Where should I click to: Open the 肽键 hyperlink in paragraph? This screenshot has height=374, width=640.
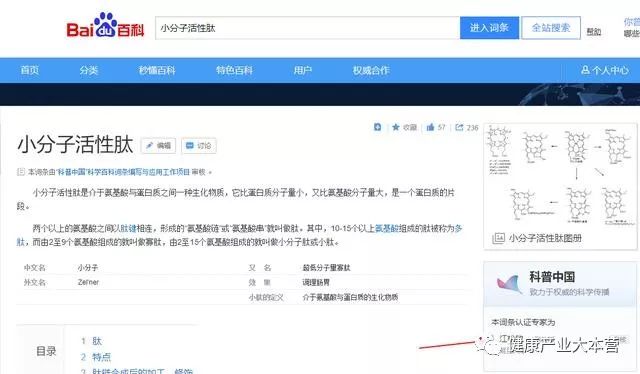(x=129, y=228)
